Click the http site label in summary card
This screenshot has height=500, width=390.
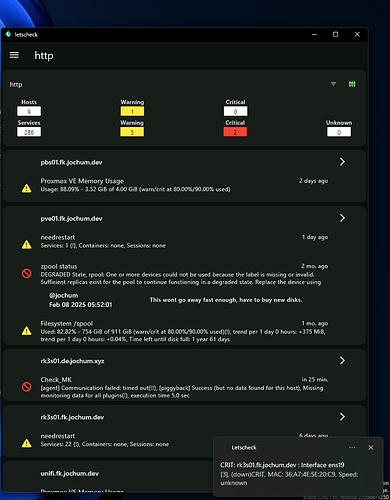click(16, 85)
